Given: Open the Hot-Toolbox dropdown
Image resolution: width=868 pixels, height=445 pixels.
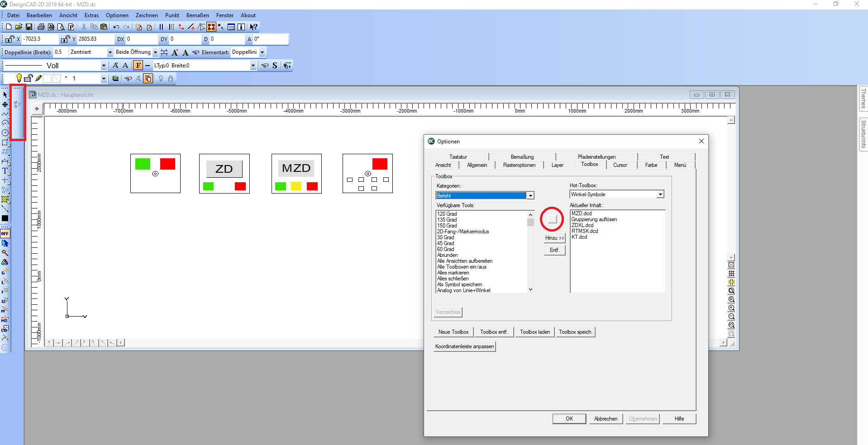Looking at the screenshot, I should pos(660,194).
